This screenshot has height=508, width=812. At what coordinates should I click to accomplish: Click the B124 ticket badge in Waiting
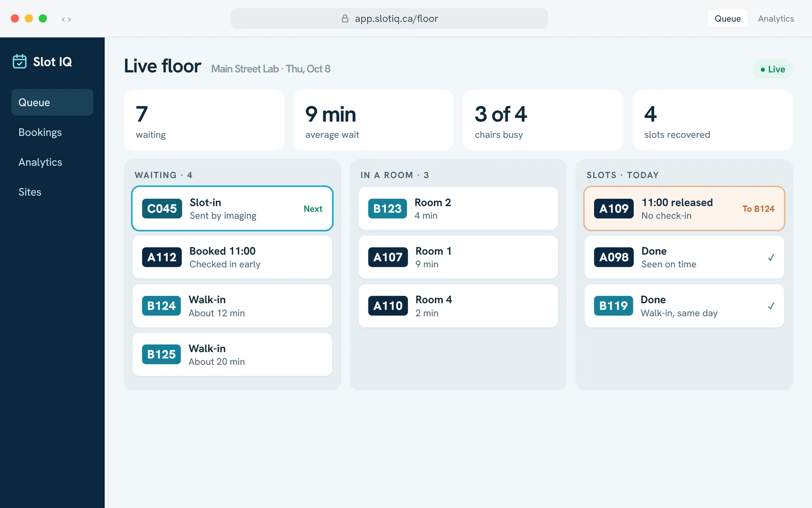(161, 306)
